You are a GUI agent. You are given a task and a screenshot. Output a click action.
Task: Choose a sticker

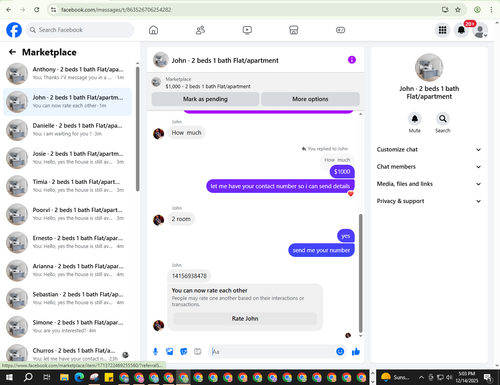[184, 351]
